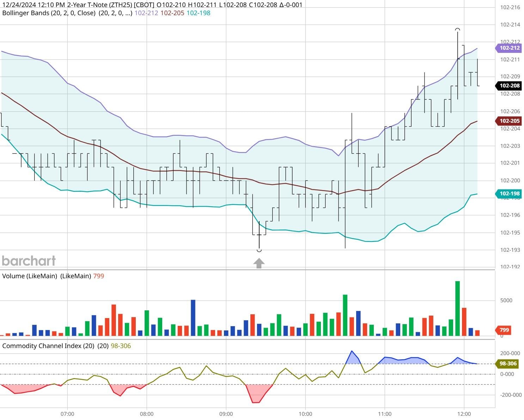
Task: Click the 98-306 CCI value flag
Action: click(507, 363)
